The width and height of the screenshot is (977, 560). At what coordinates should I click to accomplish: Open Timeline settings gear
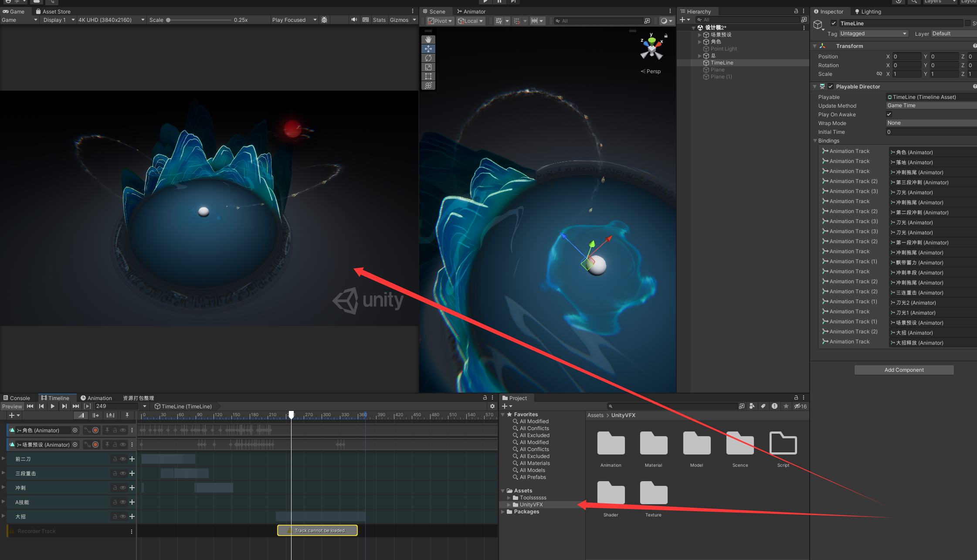[x=492, y=406]
